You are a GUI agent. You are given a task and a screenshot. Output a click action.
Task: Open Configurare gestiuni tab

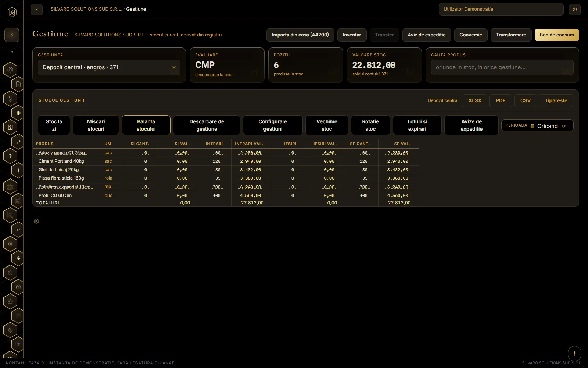coord(273,125)
